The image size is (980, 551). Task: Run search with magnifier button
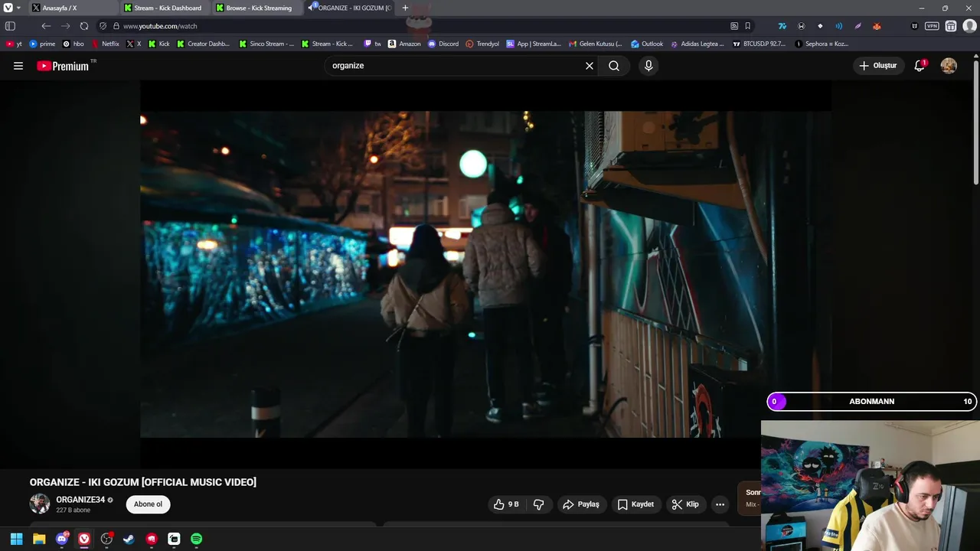(x=614, y=66)
